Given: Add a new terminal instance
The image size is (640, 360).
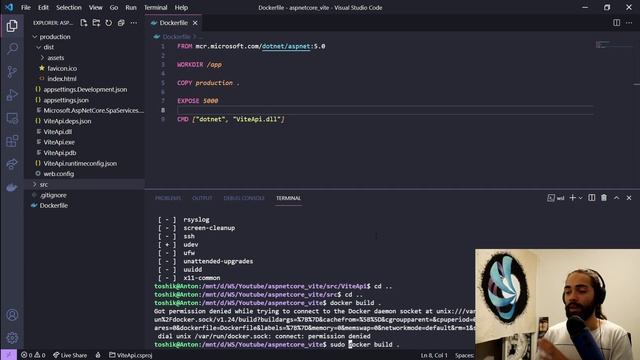Looking at the screenshot, I should (x=572, y=198).
